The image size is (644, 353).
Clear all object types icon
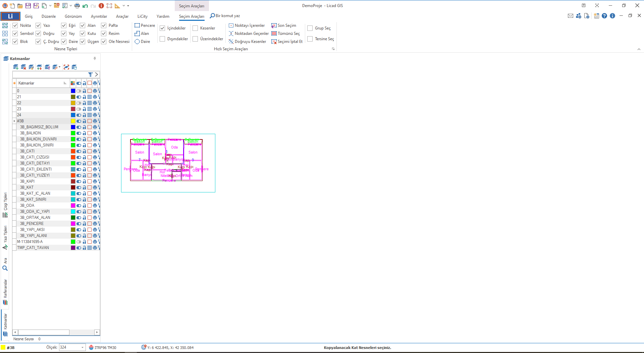(x=5, y=34)
